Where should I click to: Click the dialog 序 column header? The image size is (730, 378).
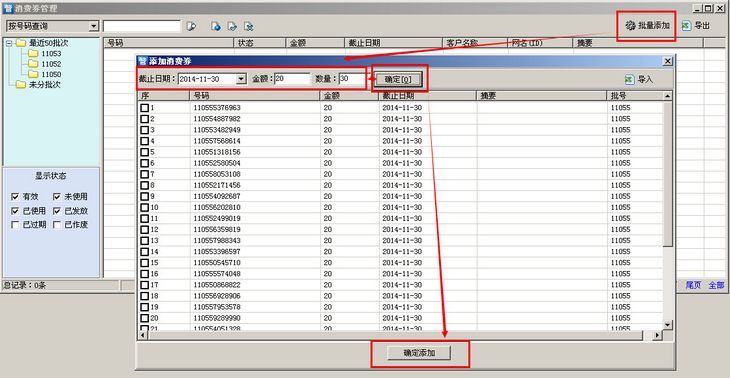click(x=163, y=96)
